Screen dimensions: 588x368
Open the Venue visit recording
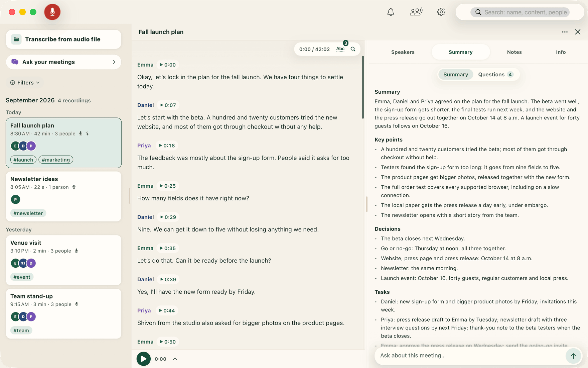63,260
